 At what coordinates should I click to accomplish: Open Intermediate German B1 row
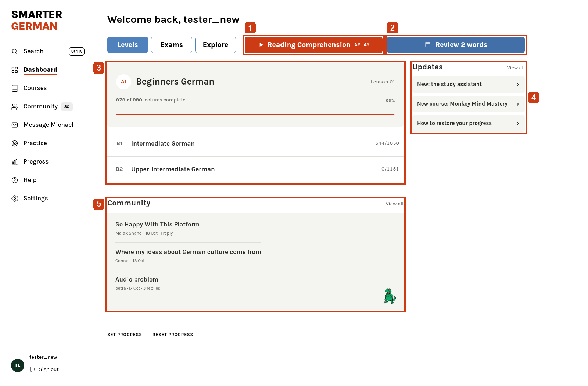(255, 143)
